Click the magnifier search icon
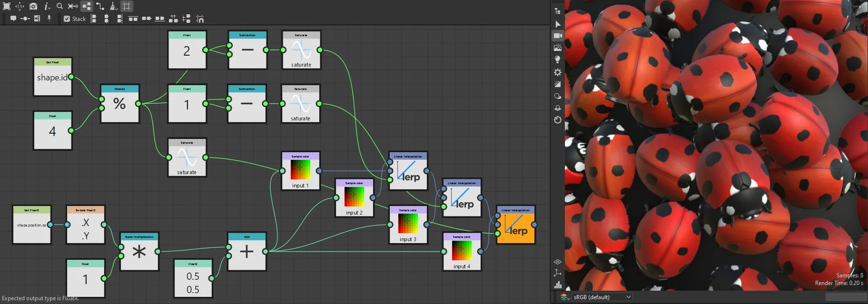Image resolution: width=868 pixels, height=304 pixels. 59,6
